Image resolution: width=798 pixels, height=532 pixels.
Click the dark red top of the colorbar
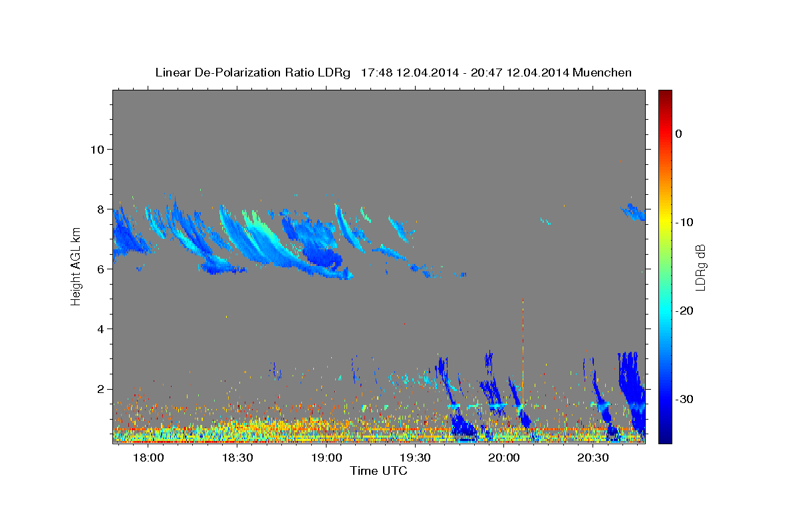(665, 96)
